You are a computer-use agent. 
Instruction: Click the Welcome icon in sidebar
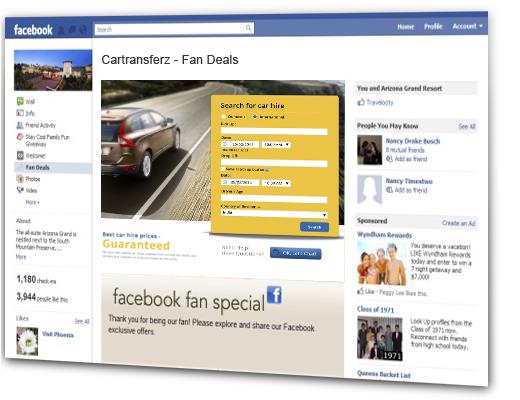click(20, 155)
